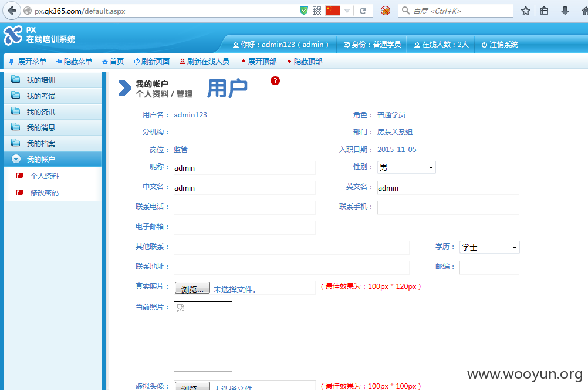The width and height of the screenshot is (588, 391).
Task: Click 展开菜单 in the toolbar
Action: [28, 61]
